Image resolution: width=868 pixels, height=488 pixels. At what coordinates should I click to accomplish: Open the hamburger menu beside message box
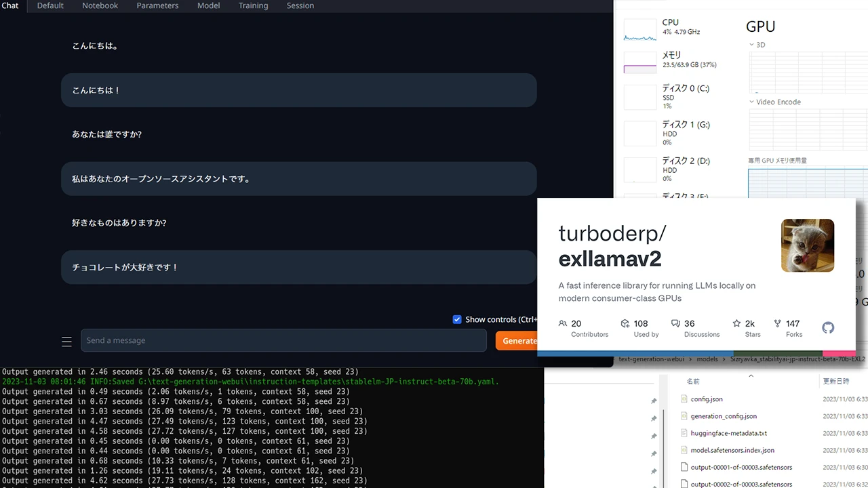[66, 342]
